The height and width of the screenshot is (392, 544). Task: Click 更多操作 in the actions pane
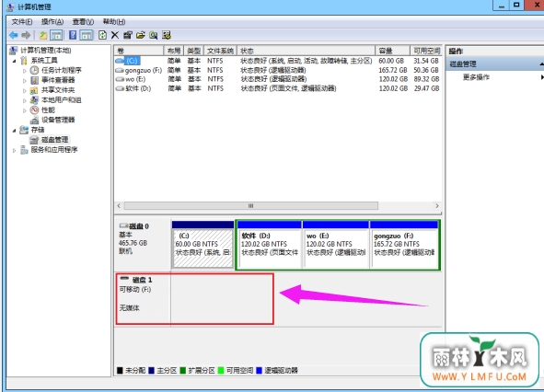click(x=476, y=77)
